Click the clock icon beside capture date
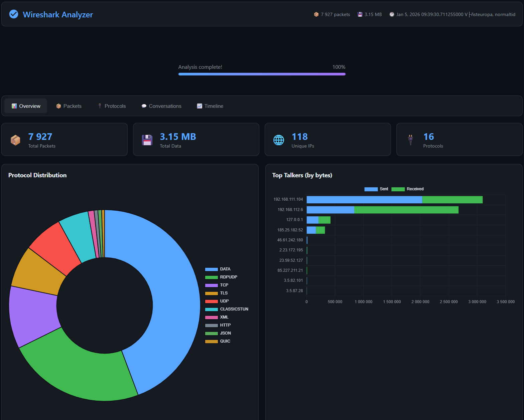 tap(392, 14)
